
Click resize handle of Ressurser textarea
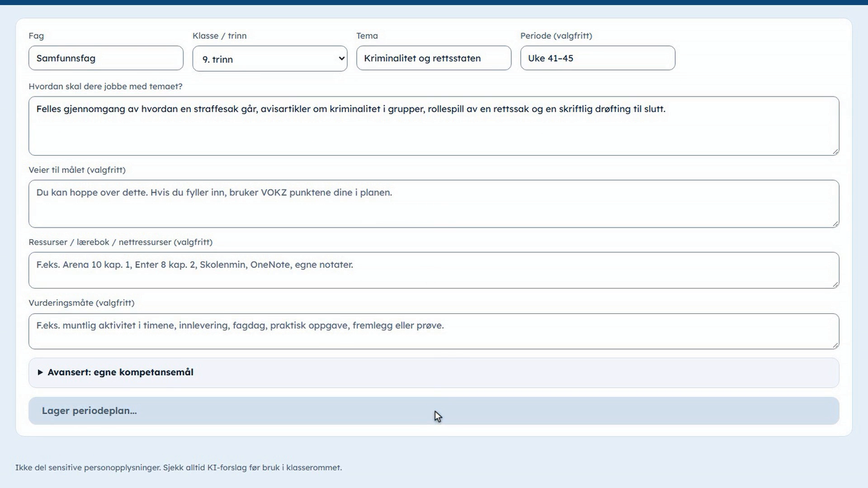pos(835,284)
